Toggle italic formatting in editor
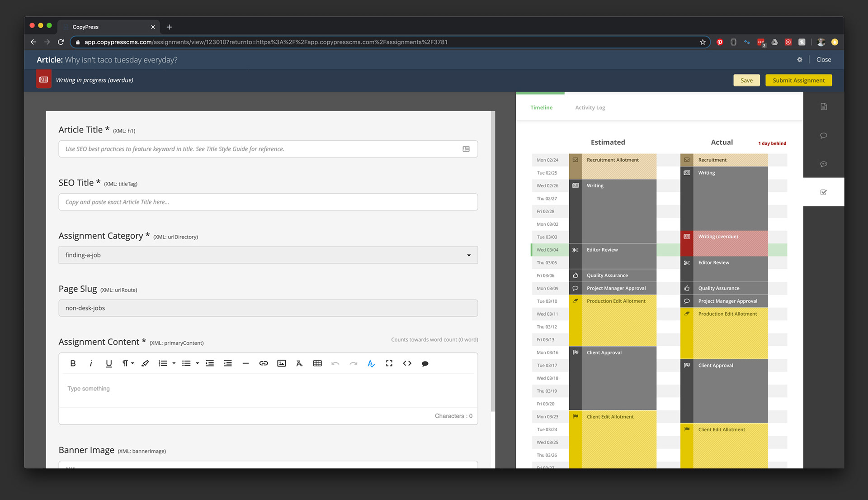The image size is (868, 500). (x=91, y=363)
